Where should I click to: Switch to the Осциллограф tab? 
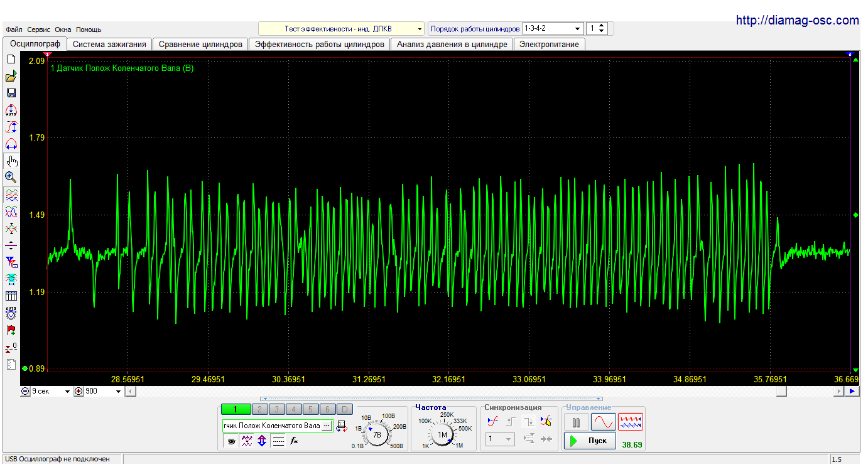tap(35, 44)
